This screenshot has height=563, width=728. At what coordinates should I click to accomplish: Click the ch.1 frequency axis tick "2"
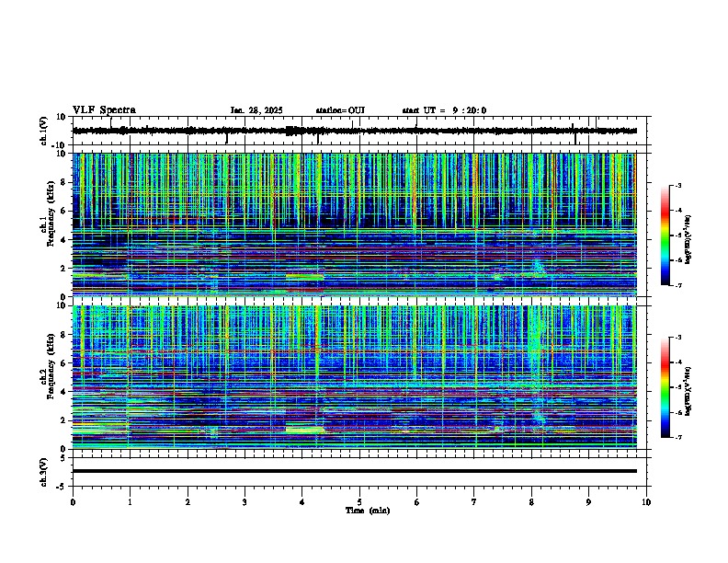click(x=63, y=268)
